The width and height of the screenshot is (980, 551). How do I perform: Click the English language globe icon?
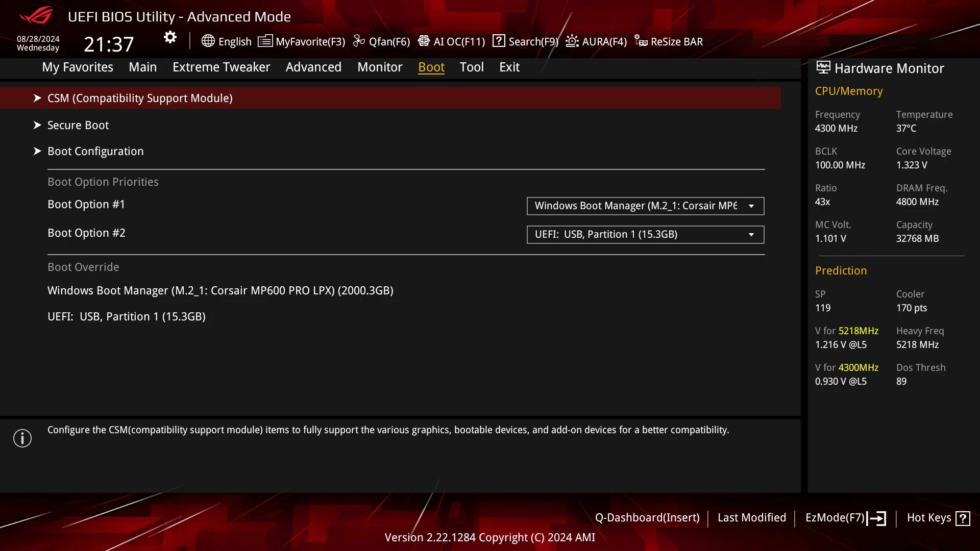click(x=208, y=41)
